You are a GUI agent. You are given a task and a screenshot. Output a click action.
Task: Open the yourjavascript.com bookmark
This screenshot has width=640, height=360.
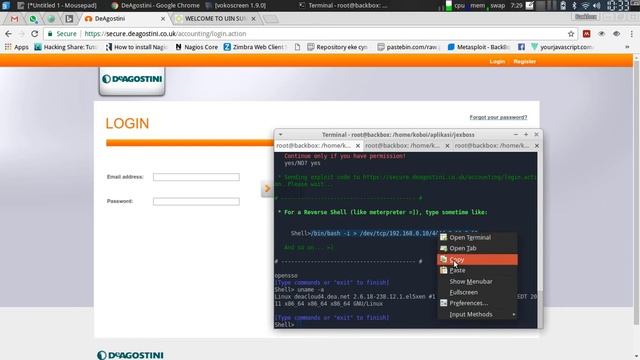coord(562,47)
